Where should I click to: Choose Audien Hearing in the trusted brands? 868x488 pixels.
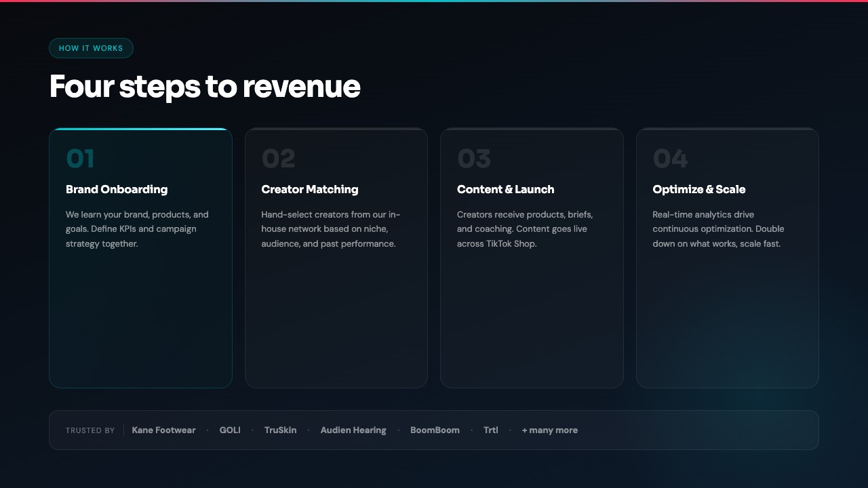click(353, 430)
